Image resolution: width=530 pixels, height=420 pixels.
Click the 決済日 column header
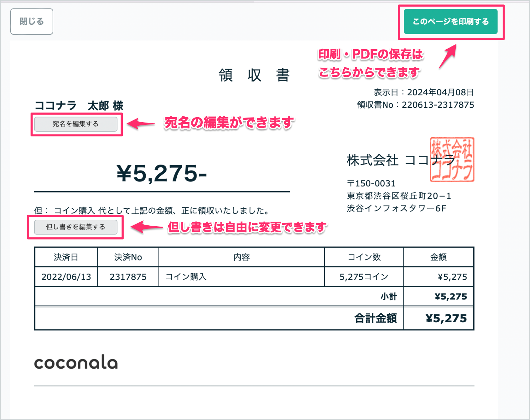click(66, 257)
